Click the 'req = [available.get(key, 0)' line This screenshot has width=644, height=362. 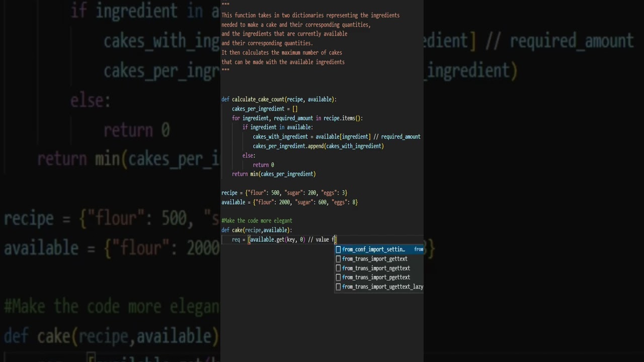pos(284,239)
